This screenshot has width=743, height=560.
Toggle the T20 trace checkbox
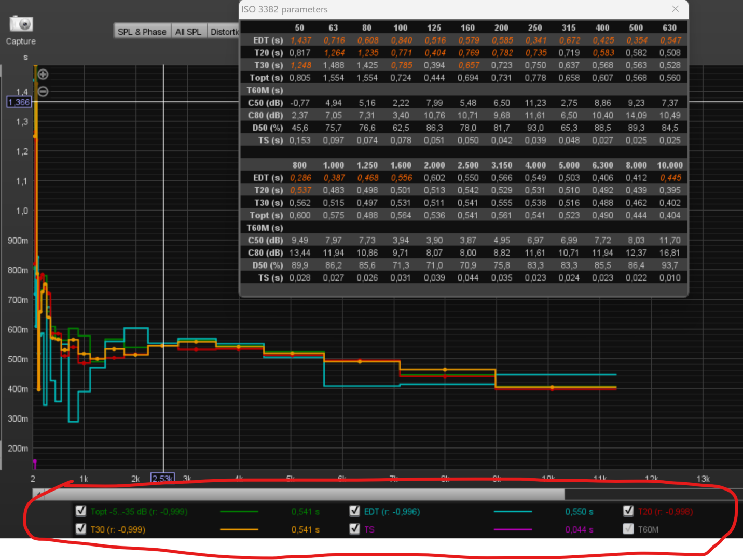628,511
